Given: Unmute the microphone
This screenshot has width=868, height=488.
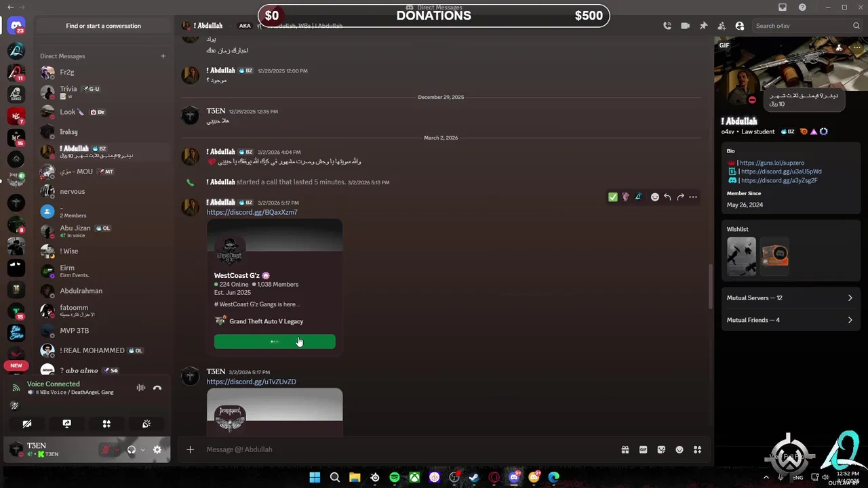Looking at the screenshot, I should [x=106, y=450].
